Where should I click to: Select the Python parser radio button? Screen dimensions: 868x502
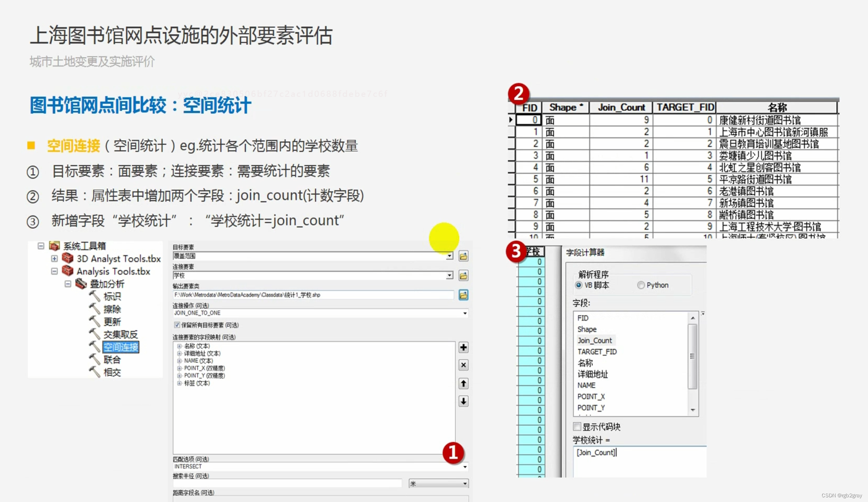641,285
